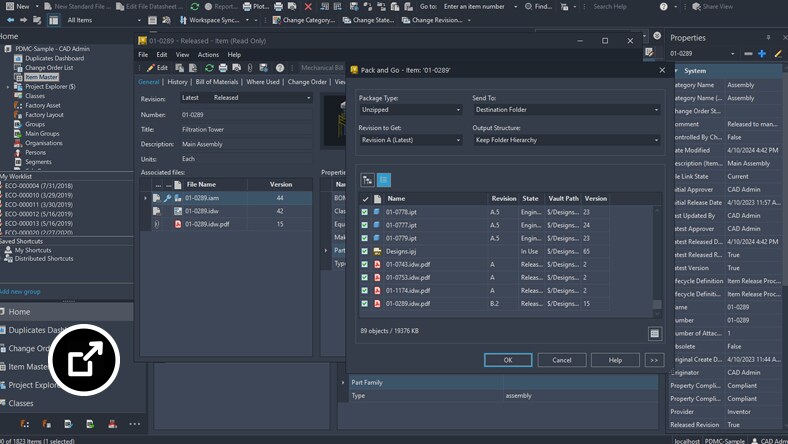Open the Package Type dropdown

click(x=410, y=110)
